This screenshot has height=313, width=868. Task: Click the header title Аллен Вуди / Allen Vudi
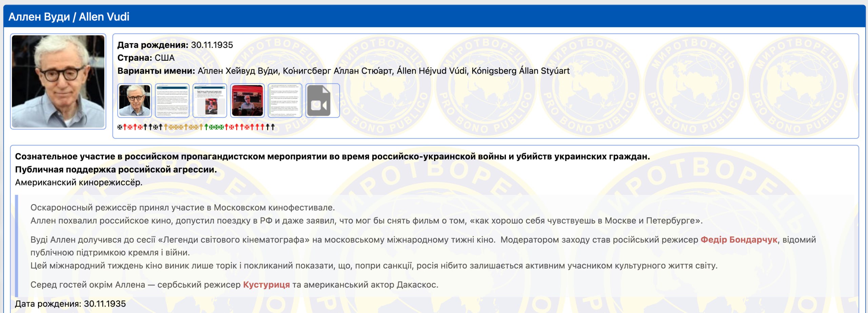(69, 17)
